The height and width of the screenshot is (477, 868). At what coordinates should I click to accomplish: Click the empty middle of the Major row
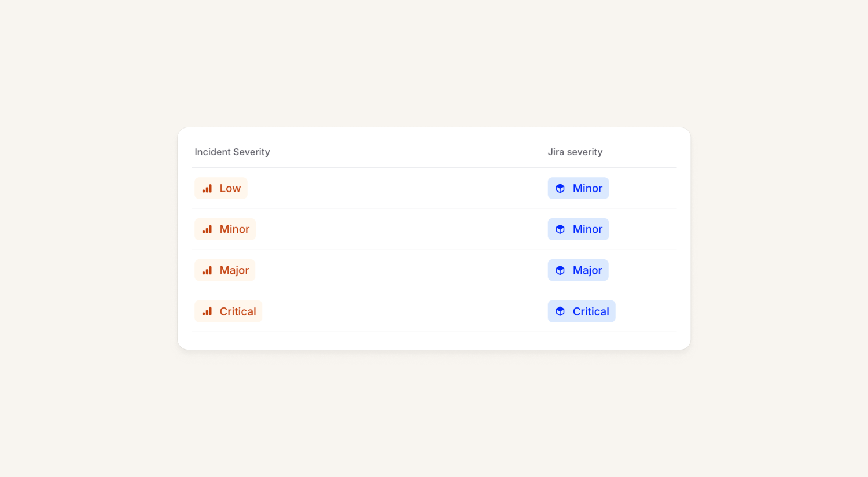pos(399,270)
